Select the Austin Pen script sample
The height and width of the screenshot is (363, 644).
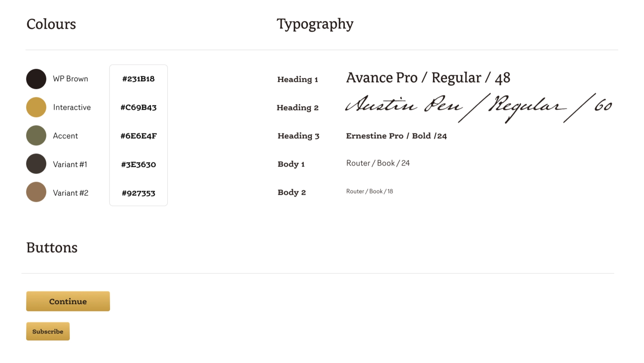478,107
